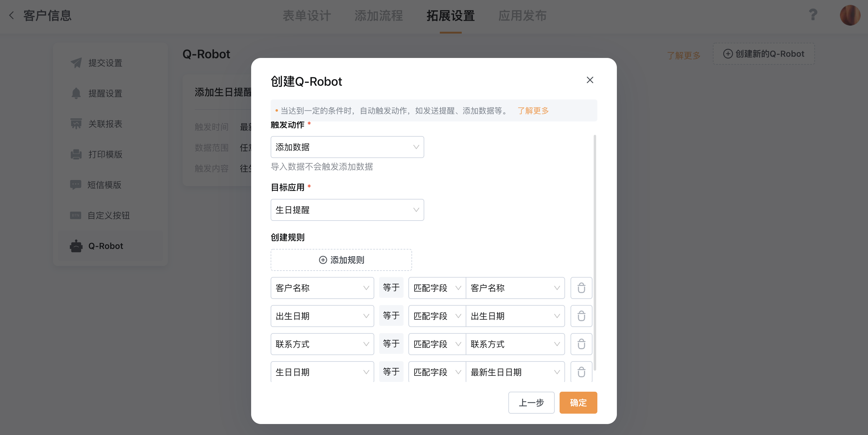Image resolution: width=868 pixels, height=435 pixels.
Task: Delete the 联系方式 rule row
Action: pyautogui.click(x=581, y=344)
